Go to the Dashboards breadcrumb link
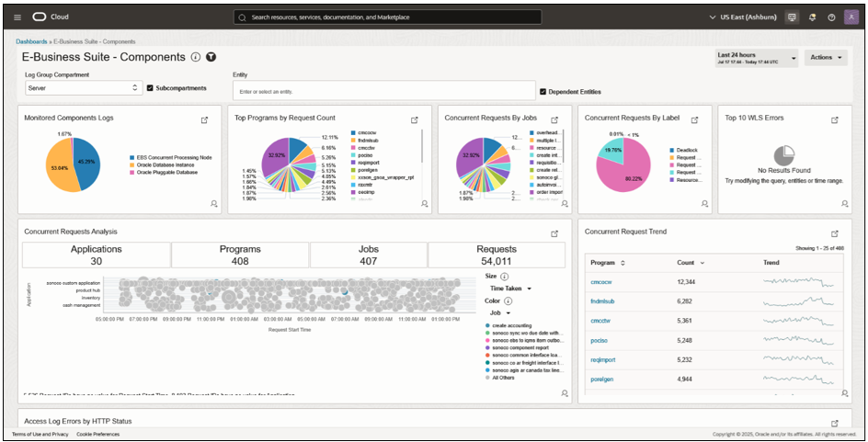Image resolution: width=868 pixels, height=442 pixels. [31, 41]
